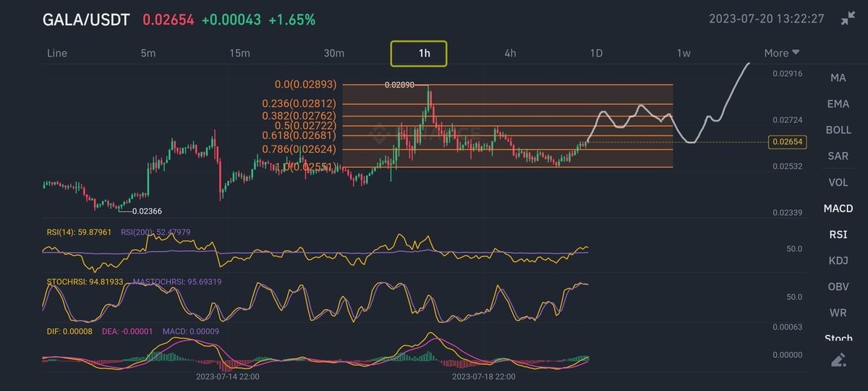868x391 pixels.
Task: Toggle the VOL indicator
Action: [x=838, y=182]
